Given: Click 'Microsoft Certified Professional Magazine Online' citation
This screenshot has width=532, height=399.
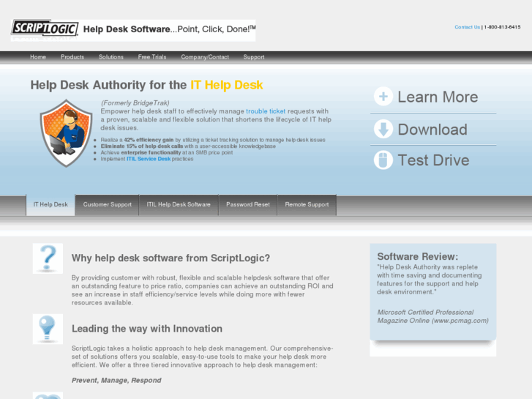Looking at the screenshot, I should [432, 316].
